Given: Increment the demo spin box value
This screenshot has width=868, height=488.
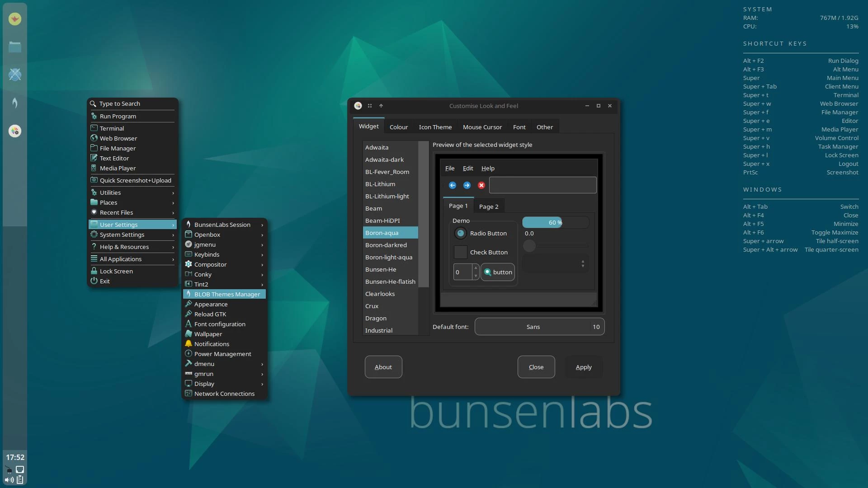Looking at the screenshot, I should pos(476,268).
